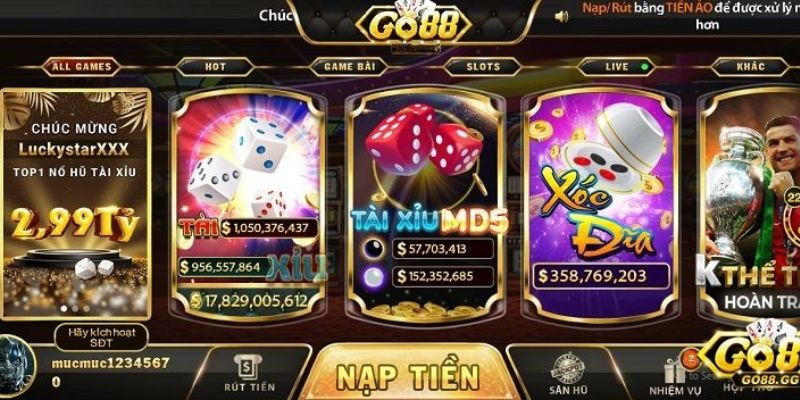This screenshot has width=800, height=400.
Task: Launch the Tài Xỉu dice game card
Action: point(248,203)
